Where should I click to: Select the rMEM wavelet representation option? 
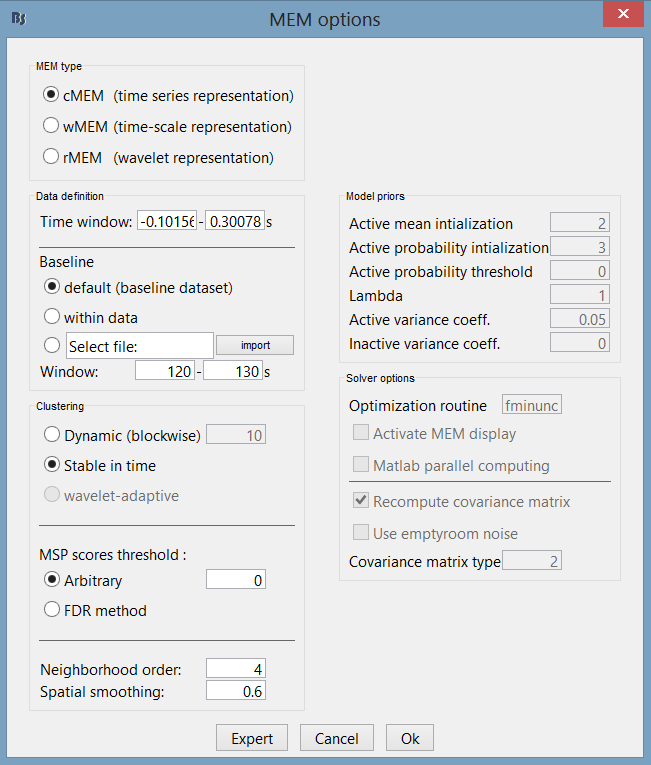[51, 157]
